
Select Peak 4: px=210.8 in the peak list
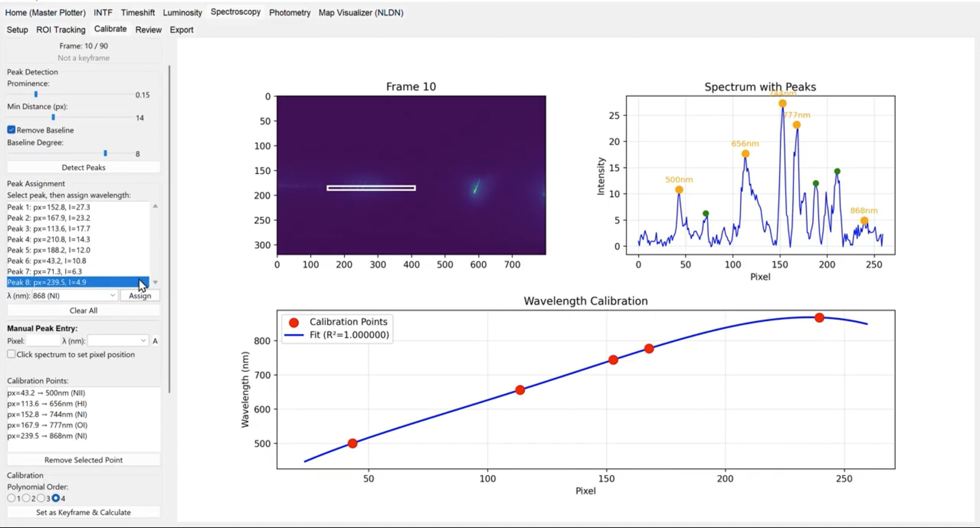[x=49, y=239]
